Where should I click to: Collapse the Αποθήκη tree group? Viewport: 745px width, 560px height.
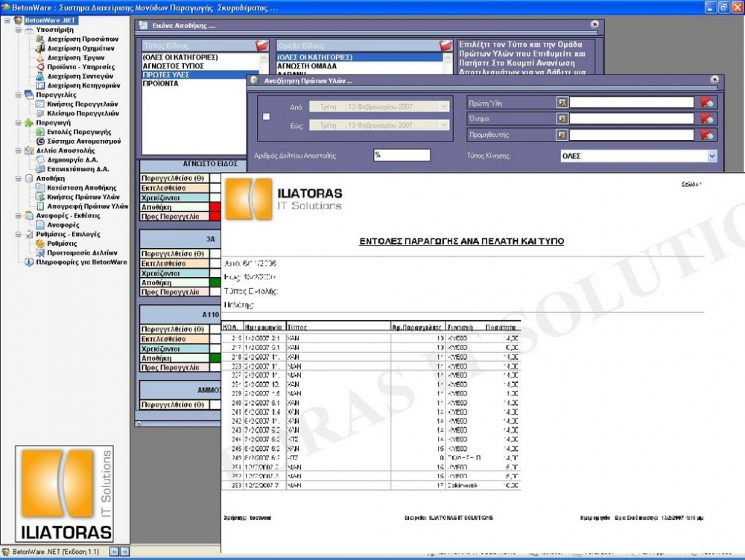[x=18, y=179]
